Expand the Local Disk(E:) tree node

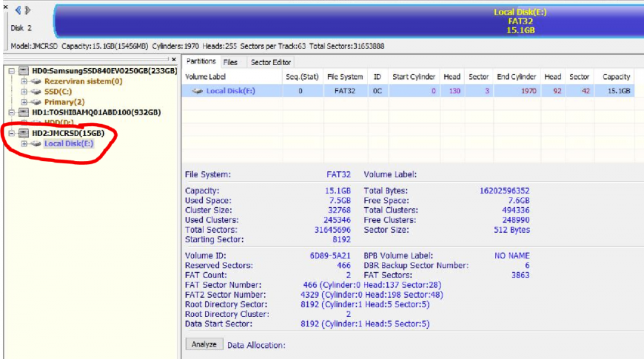[24, 143]
